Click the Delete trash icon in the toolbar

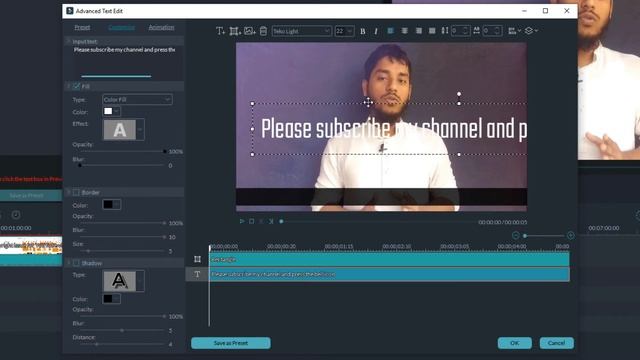coord(263,31)
